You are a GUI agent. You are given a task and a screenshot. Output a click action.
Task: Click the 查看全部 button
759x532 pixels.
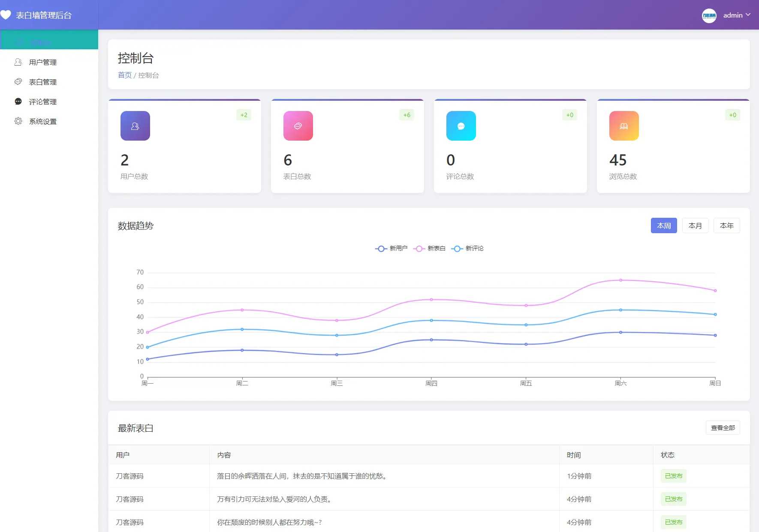(723, 427)
